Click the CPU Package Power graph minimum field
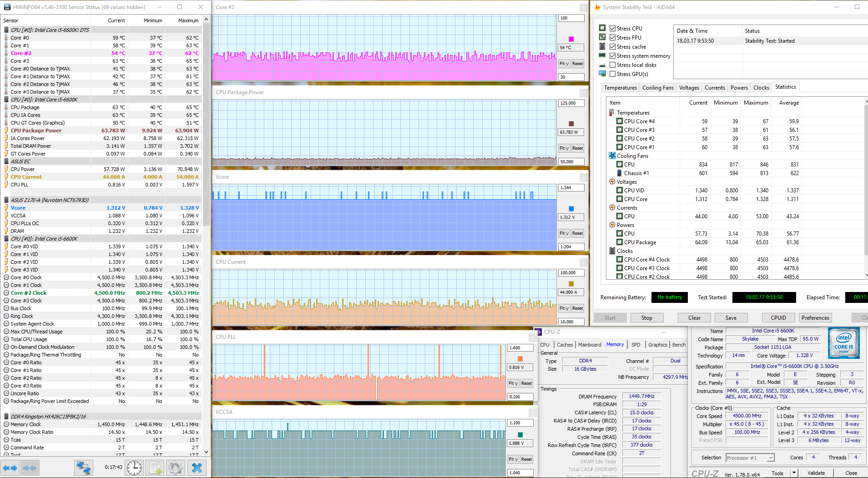 571,162
